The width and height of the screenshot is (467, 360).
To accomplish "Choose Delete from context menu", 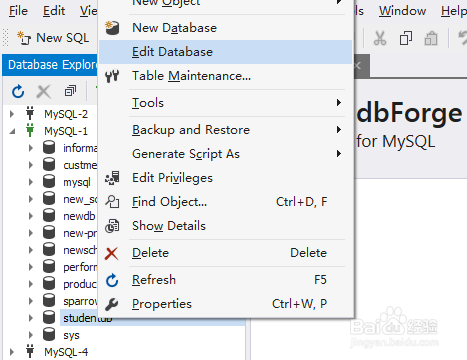I will click(226, 253).
